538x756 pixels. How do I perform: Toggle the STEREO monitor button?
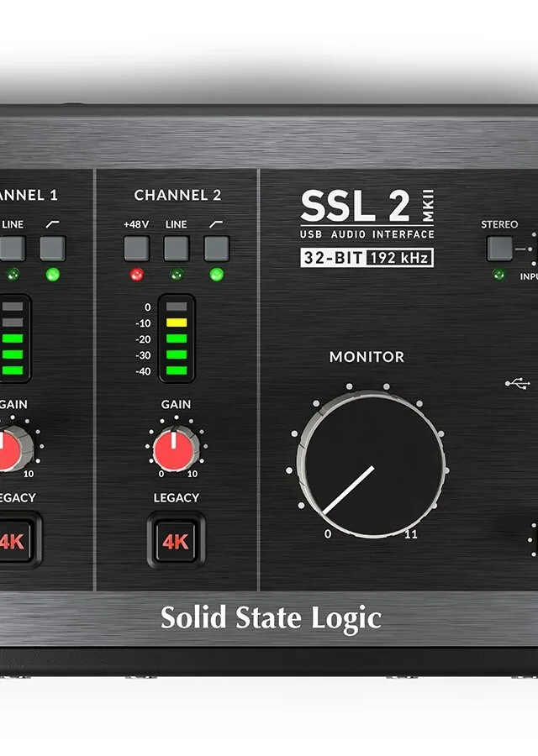point(500,249)
